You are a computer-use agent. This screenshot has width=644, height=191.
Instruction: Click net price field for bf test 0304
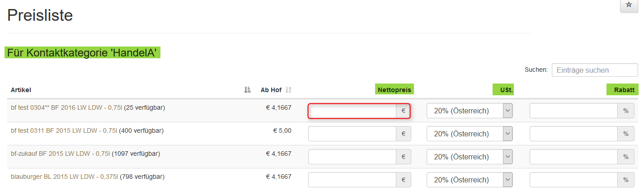[x=353, y=111]
